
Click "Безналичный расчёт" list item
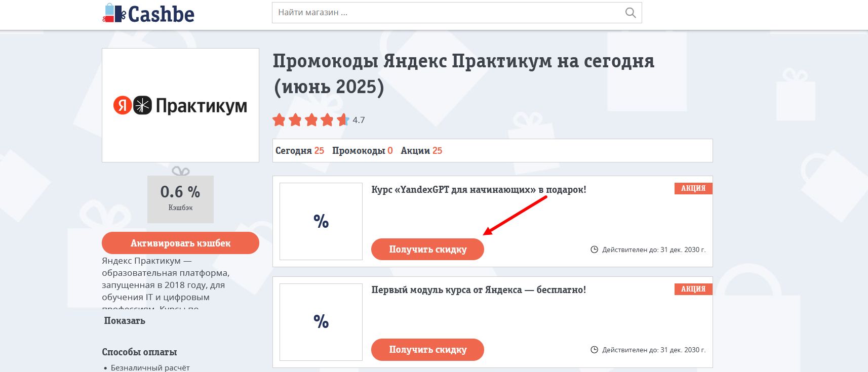point(150,367)
